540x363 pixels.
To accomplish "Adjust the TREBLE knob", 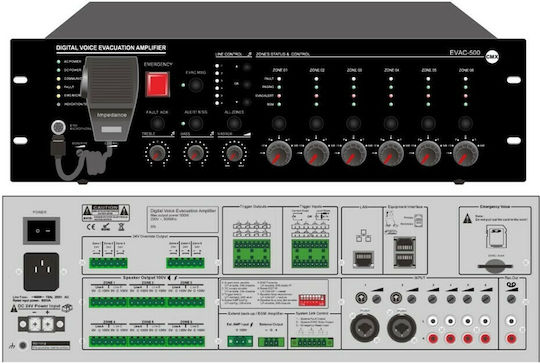I will point(157,153).
